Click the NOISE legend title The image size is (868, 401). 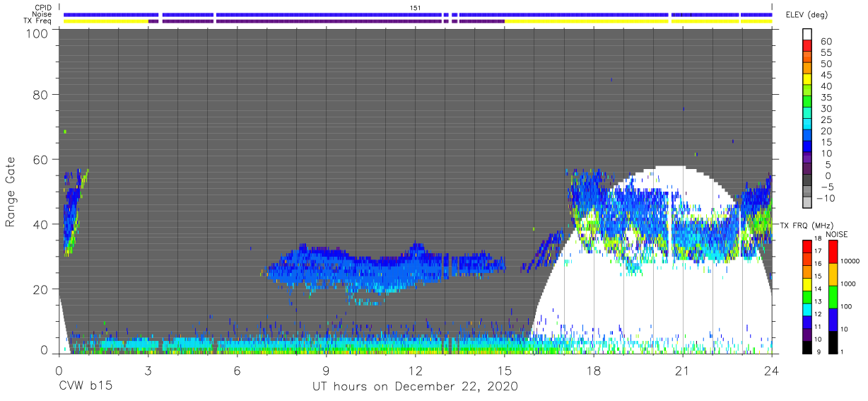[838, 234]
